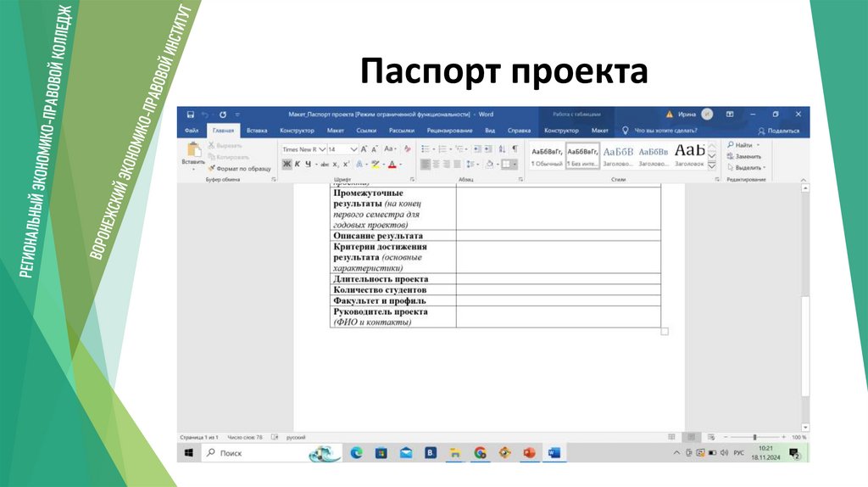Toggle italic formatting (К) in the ribbon

[297, 165]
